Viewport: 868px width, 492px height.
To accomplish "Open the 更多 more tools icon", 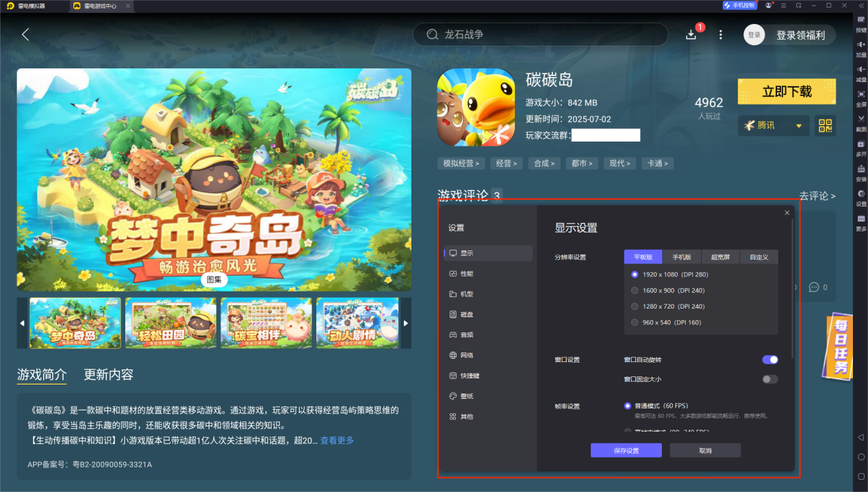I will click(860, 222).
